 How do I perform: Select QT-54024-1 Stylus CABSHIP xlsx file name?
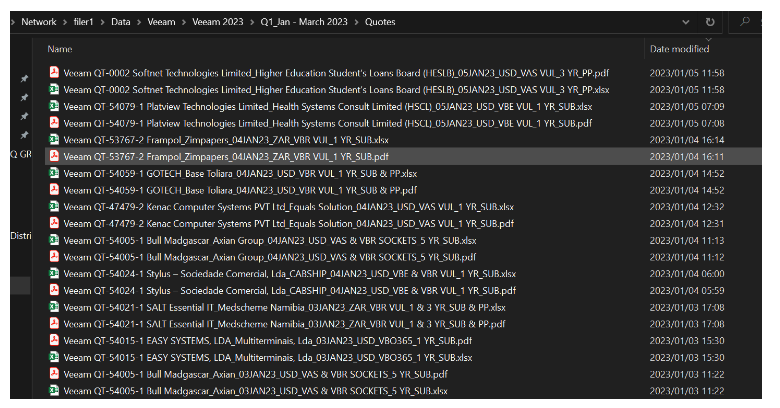tap(290, 274)
